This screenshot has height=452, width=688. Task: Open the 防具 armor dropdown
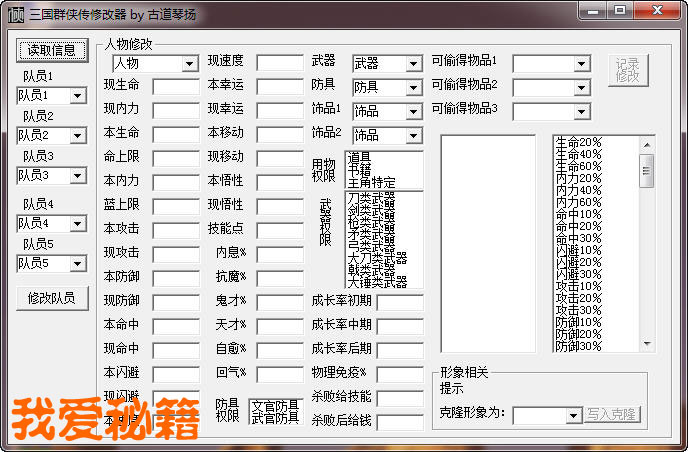[413, 88]
